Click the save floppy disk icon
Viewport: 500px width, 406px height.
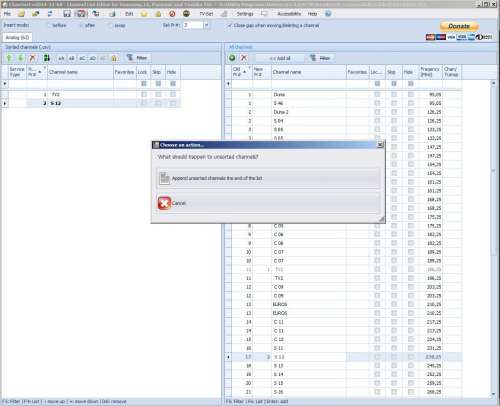point(67,14)
